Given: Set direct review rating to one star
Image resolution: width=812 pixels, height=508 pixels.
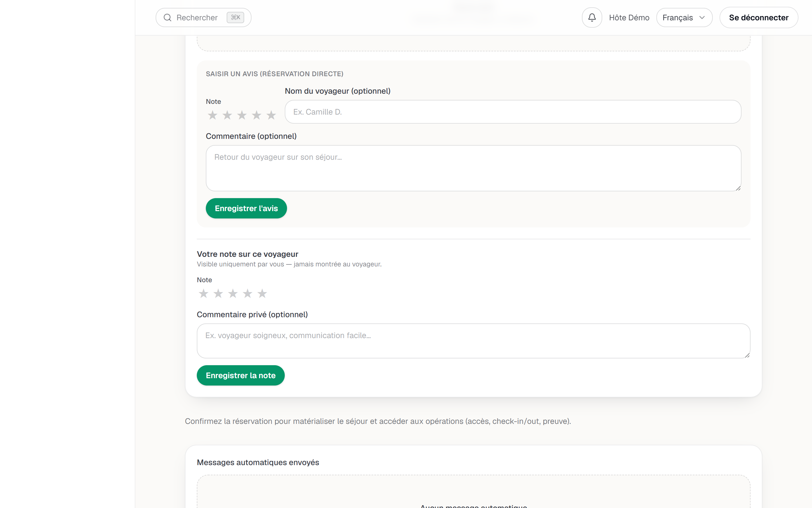Looking at the screenshot, I should (x=212, y=115).
